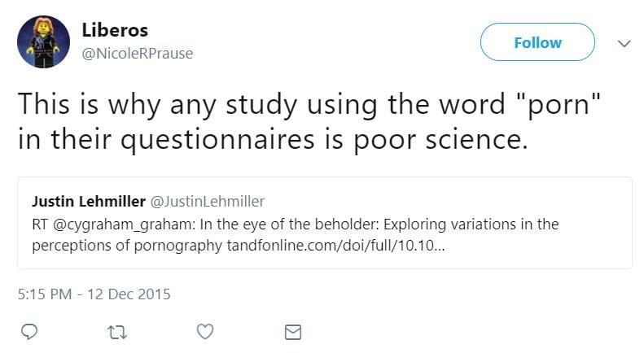
Task: Follow the Liberos account
Action: click(x=537, y=42)
